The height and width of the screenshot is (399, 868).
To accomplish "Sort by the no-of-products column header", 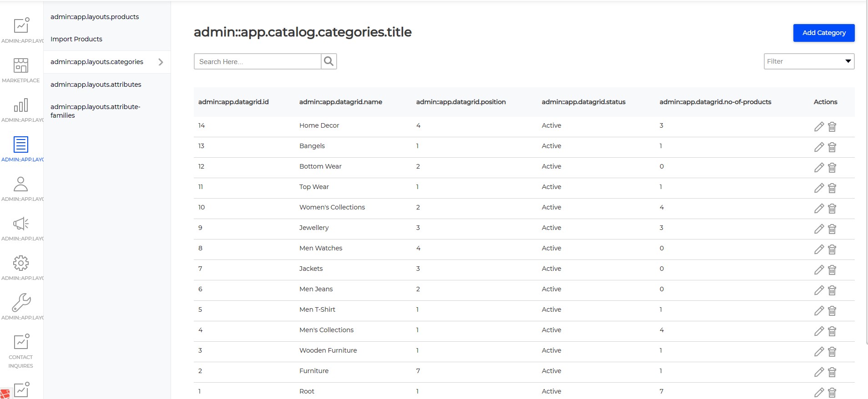I will pyautogui.click(x=715, y=102).
